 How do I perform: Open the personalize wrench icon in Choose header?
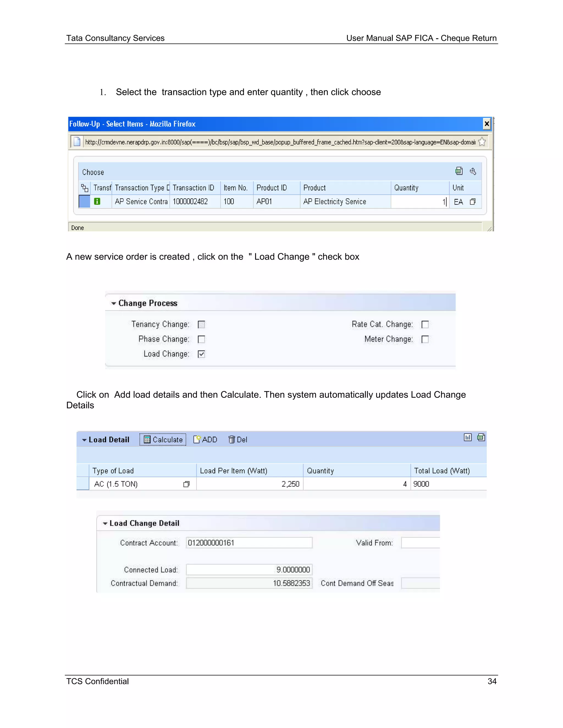tap(473, 171)
